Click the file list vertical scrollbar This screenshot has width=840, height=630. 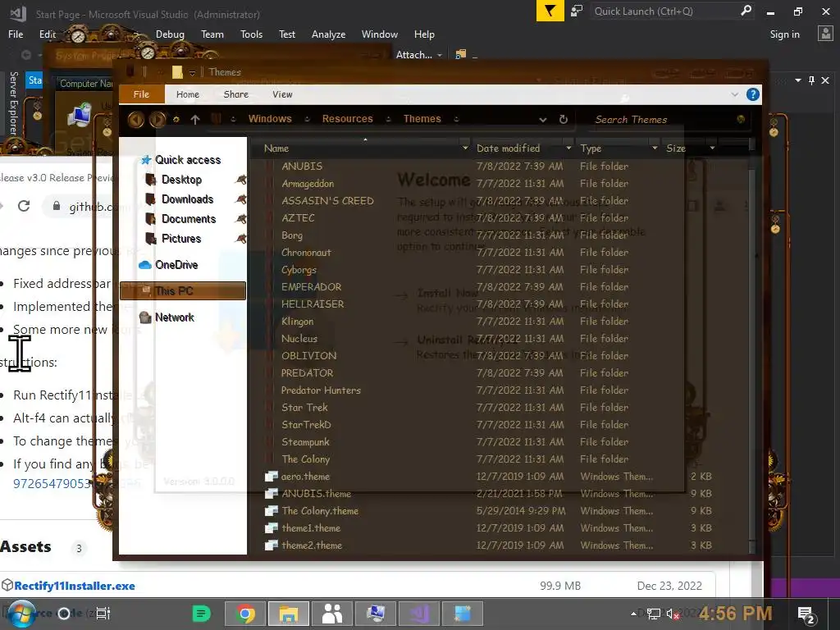(752, 346)
